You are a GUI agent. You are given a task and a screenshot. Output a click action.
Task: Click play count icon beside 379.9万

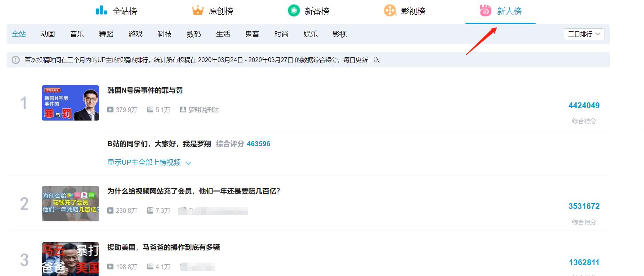coord(110,110)
